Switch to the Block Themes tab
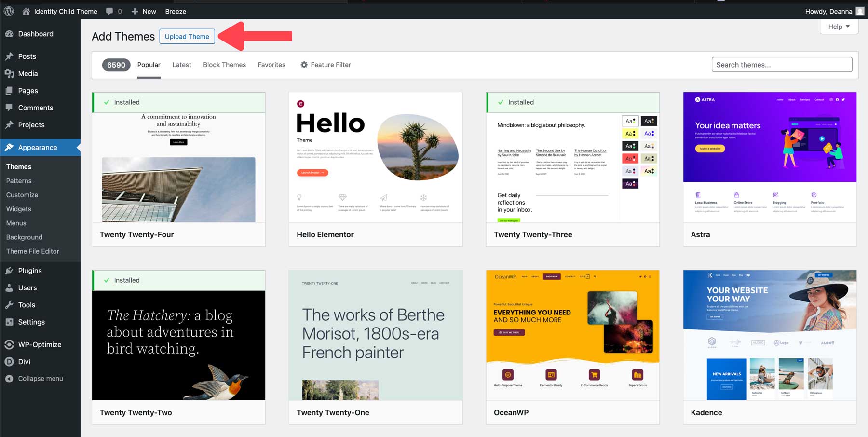Screen dimensions: 868x437 pos(224,64)
